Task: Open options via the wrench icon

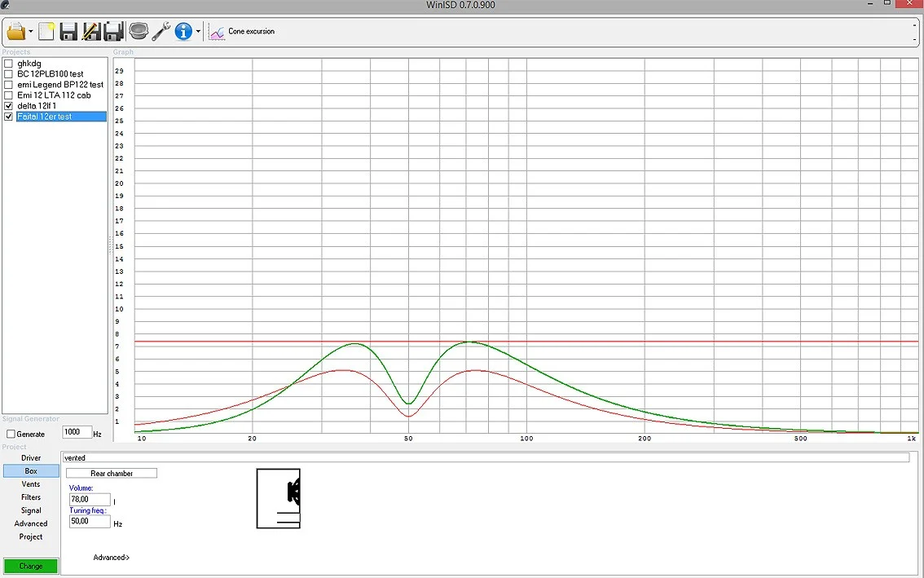Action: pyautogui.click(x=161, y=32)
